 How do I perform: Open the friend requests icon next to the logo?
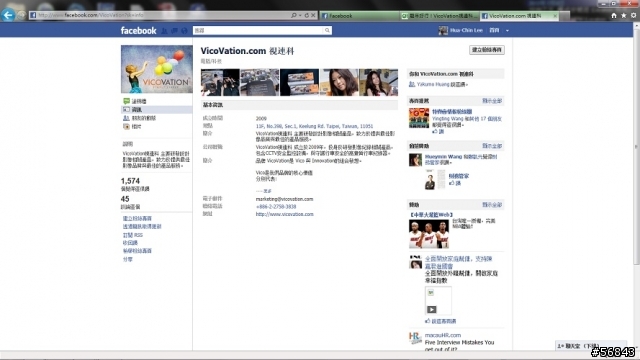click(x=164, y=31)
